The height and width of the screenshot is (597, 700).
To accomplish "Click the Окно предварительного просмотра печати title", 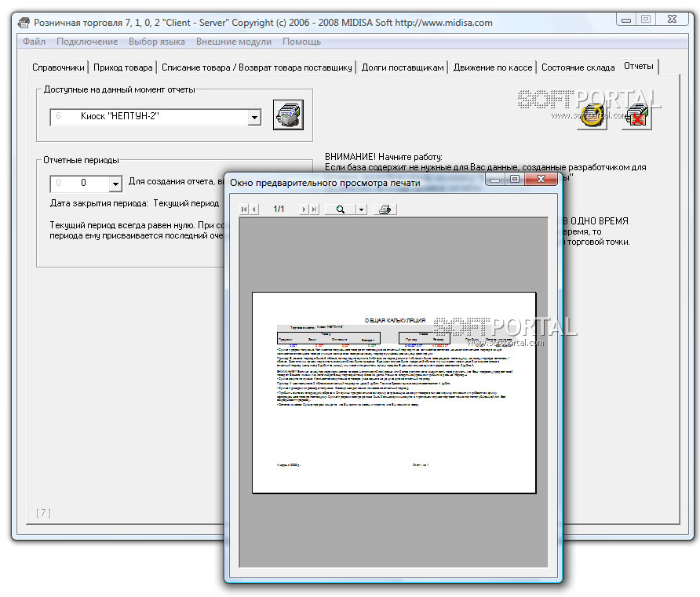I will (325, 183).
